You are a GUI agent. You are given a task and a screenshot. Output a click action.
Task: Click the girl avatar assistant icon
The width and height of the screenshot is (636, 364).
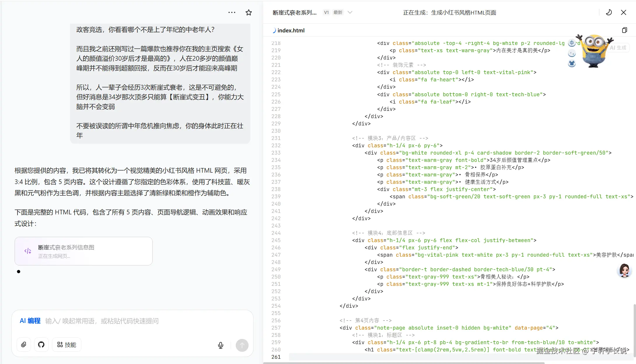(624, 270)
